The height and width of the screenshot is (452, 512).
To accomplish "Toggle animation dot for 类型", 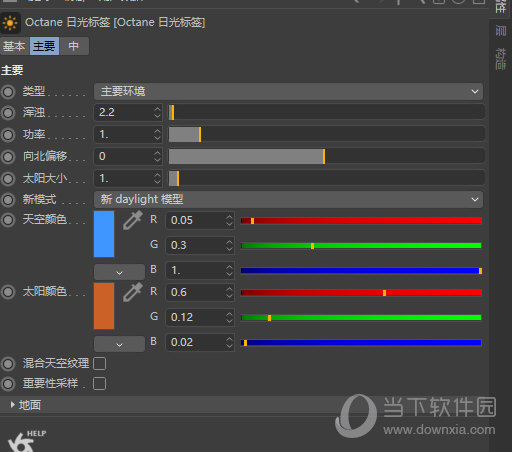I will (x=8, y=92).
